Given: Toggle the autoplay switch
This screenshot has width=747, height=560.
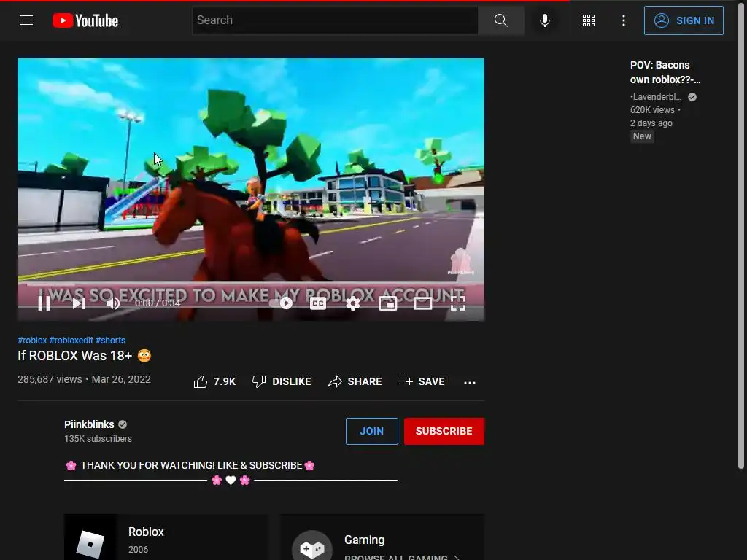Looking at the screenshot, I should point(281,303).
